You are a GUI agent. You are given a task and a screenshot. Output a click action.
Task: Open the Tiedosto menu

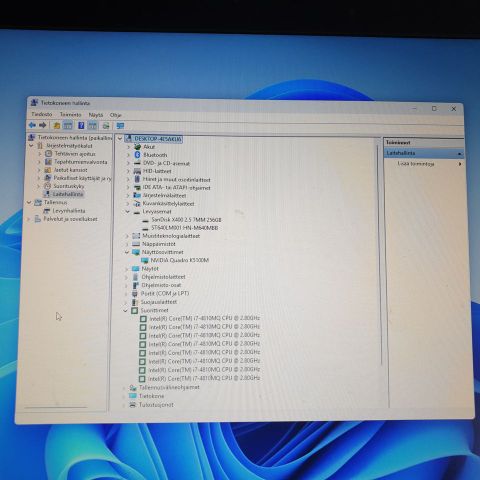pyautogui.click(x=42, y=114)
